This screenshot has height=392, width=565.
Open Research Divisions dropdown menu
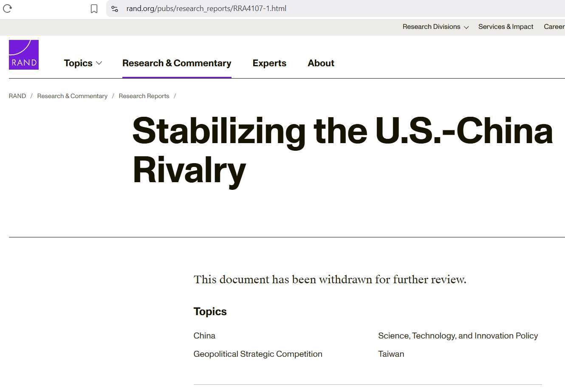point(435,27)
